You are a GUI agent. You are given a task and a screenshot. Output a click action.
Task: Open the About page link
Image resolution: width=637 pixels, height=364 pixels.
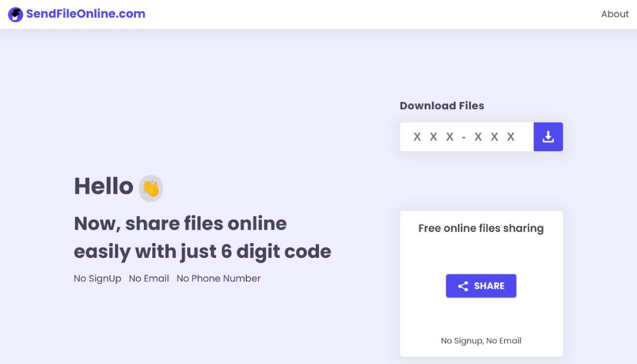[615, 14]
